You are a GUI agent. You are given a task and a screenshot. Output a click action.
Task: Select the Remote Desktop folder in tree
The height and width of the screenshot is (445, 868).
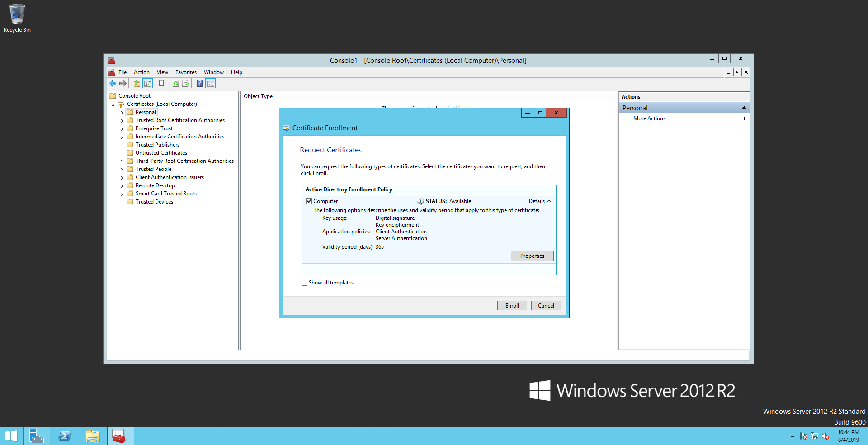coord(155,185)
